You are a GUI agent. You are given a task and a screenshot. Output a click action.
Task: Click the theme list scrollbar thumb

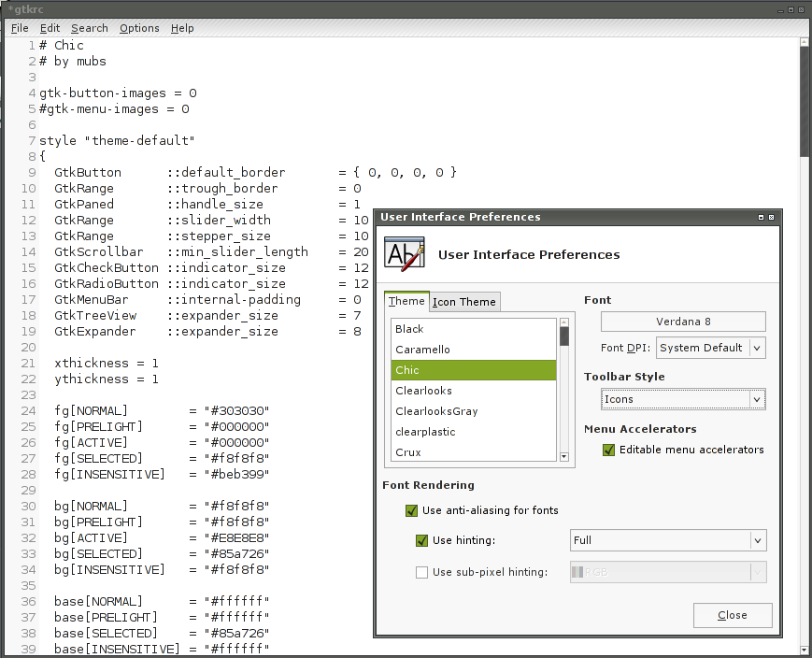point(564,336)
